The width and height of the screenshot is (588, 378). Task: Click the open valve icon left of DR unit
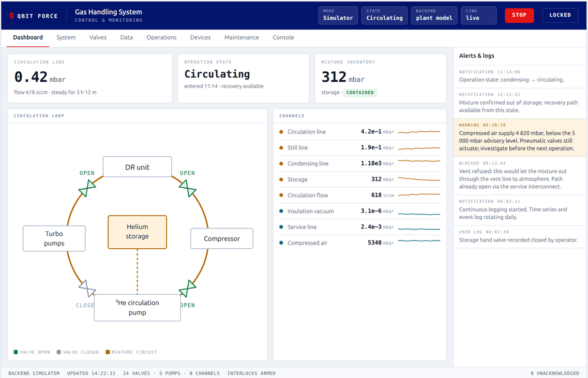click(88, 188)
